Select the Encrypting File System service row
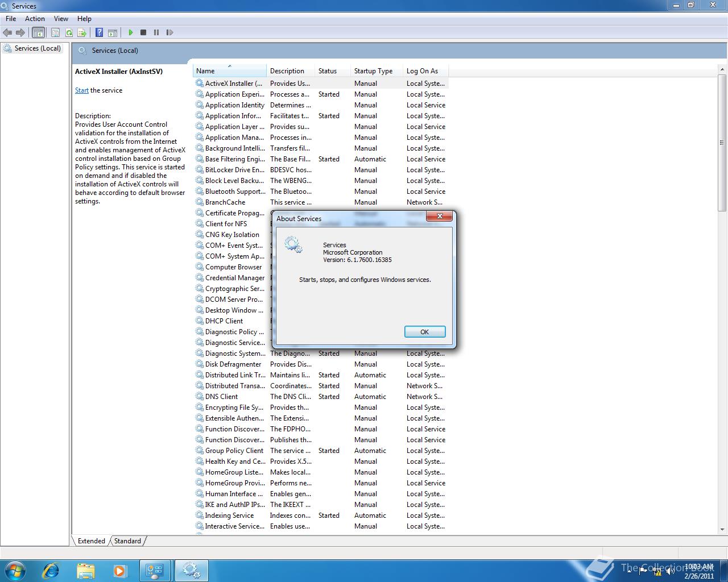 pos(321,408)
